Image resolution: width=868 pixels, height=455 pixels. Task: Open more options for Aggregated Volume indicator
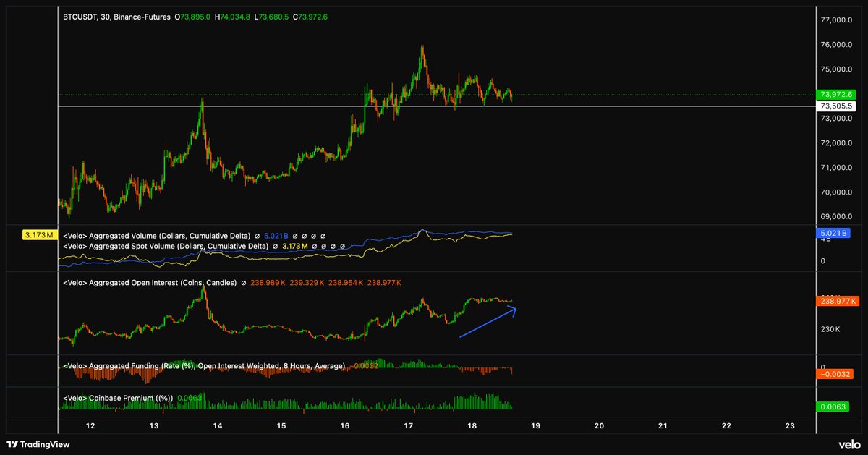[x=324, y=235]
